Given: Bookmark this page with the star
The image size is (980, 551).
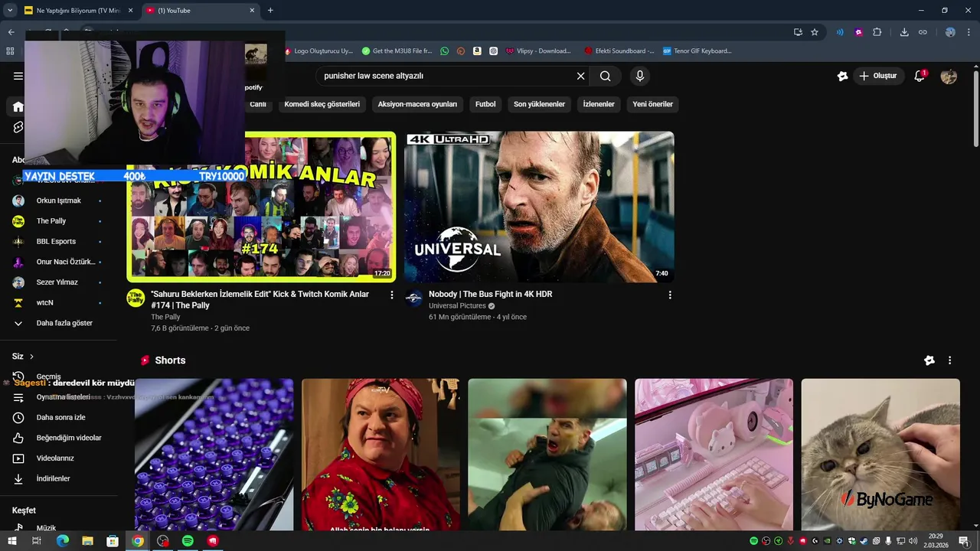Looking at the screenshot, I should (815, 32).
